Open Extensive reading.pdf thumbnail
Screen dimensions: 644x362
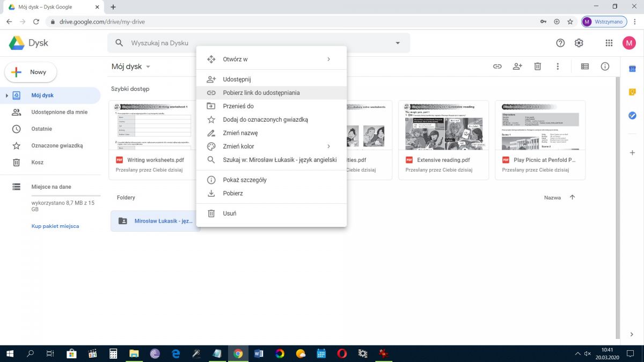[x=443, y=125]
